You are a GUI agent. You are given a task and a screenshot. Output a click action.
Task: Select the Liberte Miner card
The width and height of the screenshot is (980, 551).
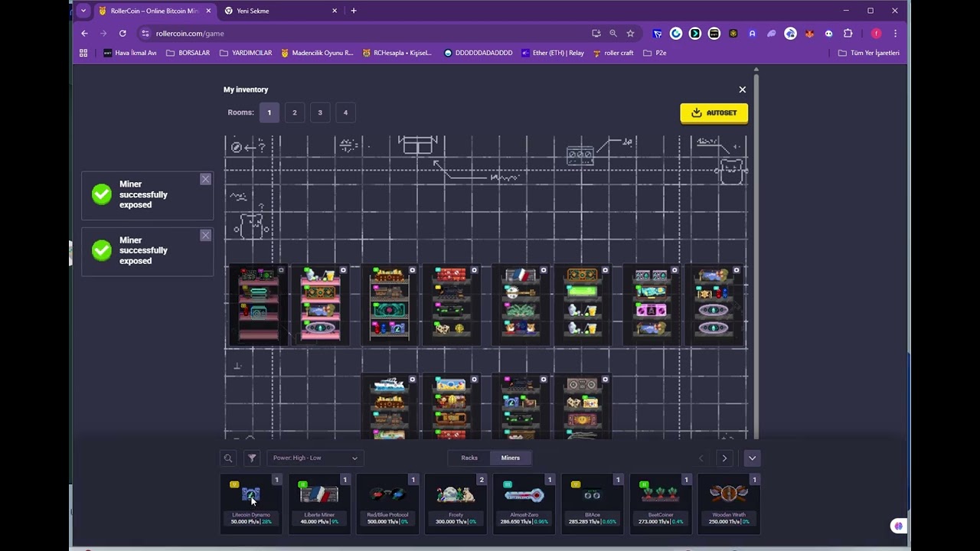(x=319, y=503)
